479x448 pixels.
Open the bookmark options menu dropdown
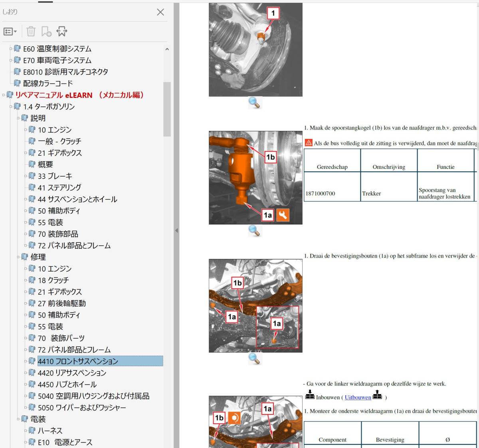pos(10,31)
